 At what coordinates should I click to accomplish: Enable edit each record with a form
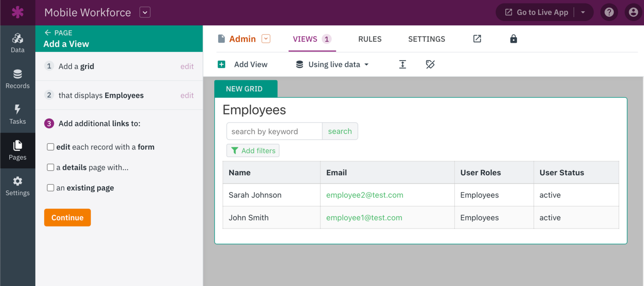pos(50,146)
